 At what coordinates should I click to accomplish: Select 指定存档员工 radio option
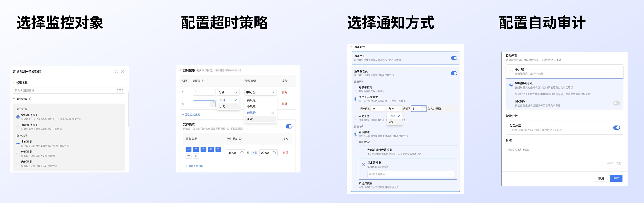pos(18,127)
